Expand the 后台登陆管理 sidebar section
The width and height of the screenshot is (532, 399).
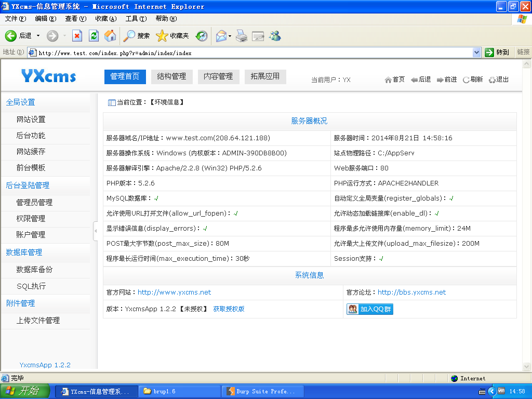[28, 185]
